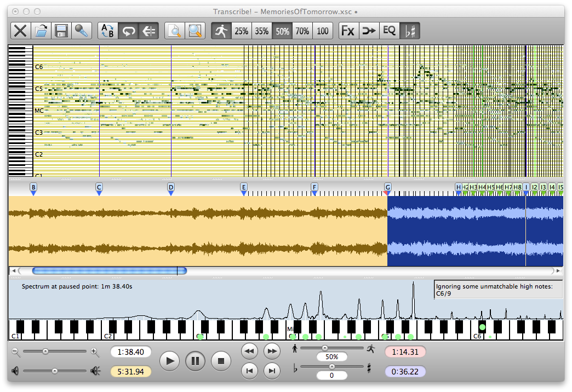The image size is (572, 392).
Task: Pause the playback
Action: tap(195, 360)
